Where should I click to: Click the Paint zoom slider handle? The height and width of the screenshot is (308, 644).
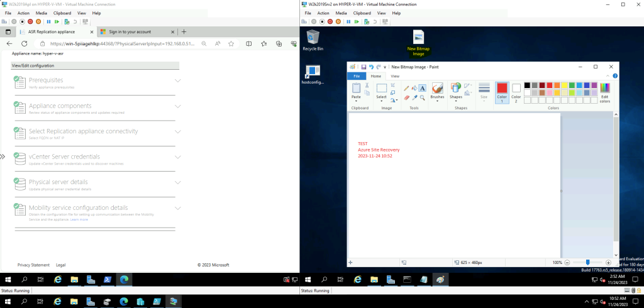pos(588,262)
